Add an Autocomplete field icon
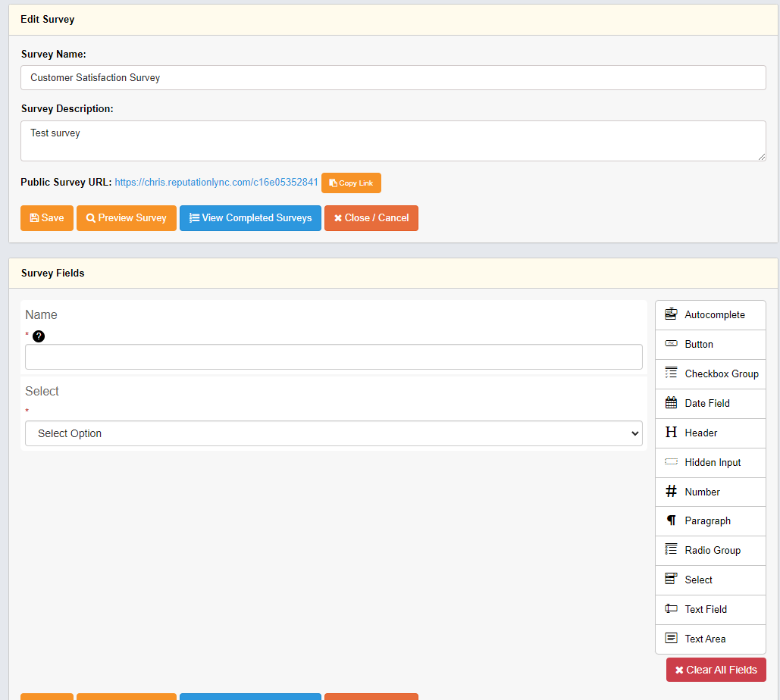Image resolution: width=780 pixels, height=700 pixels. tap(671, 314)
